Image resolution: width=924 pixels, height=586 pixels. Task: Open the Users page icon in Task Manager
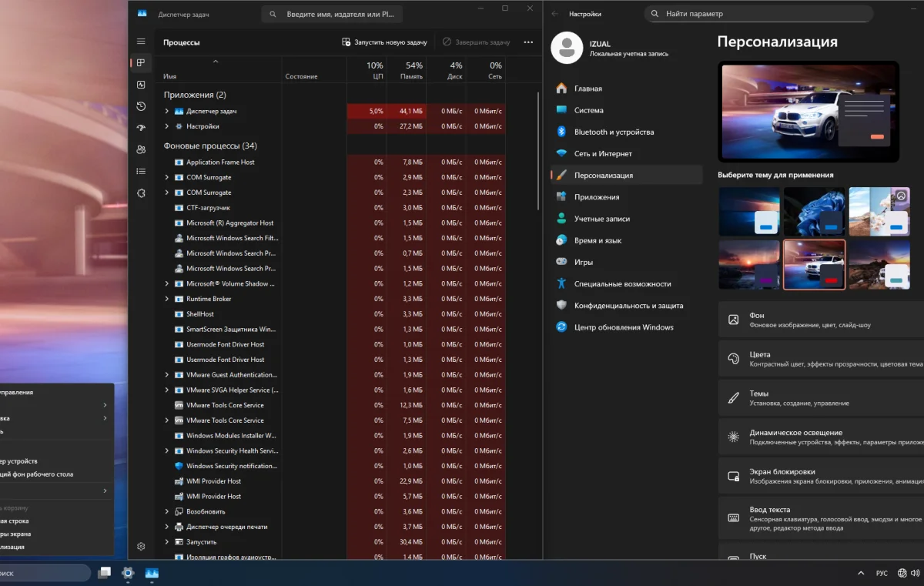141,149
